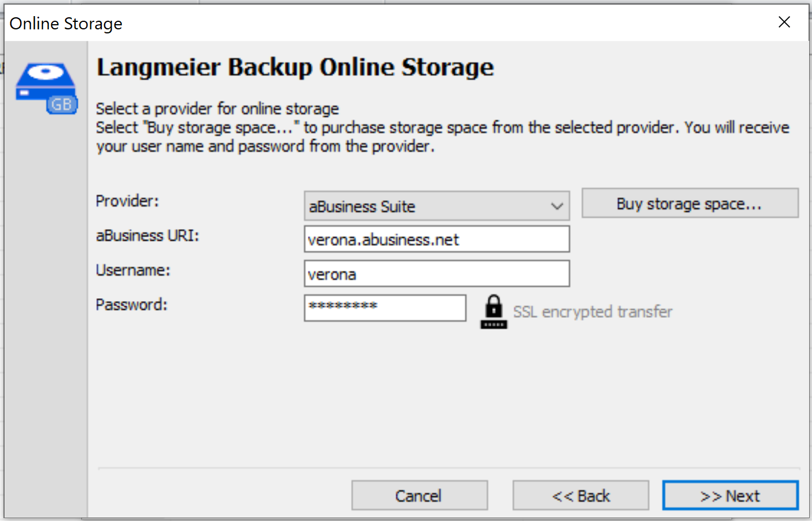The width and height of the screenshot is (812, 521).
Task: Click into the Username field containing verona
Action: point(437,273)
